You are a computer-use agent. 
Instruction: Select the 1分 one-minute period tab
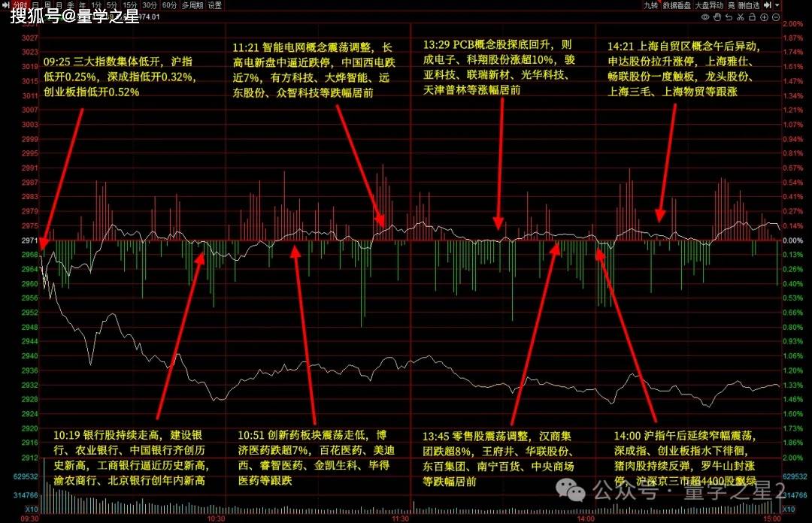pos(97,5)
